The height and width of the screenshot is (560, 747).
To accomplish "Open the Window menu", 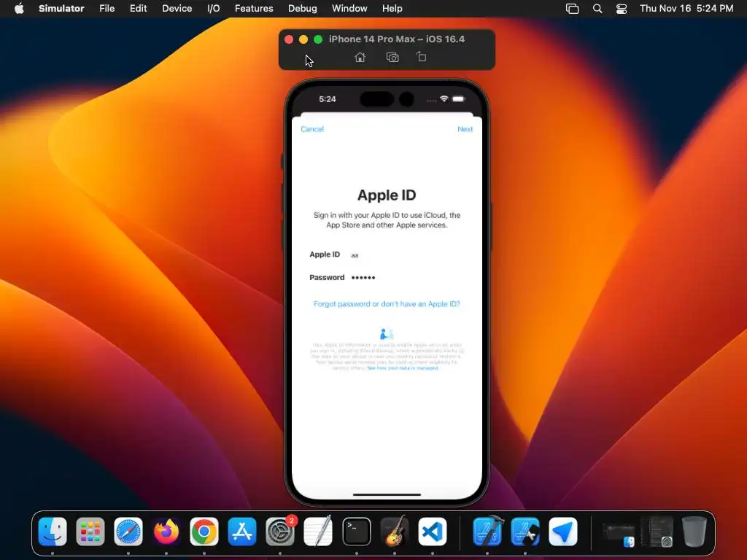I will coord(349,9).
